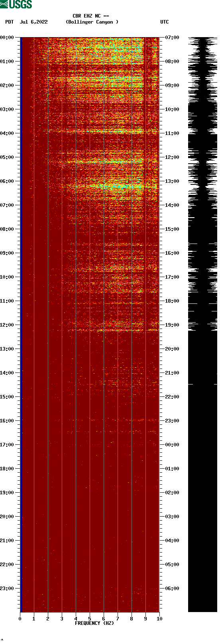Screen dimensions: 220x644
Task: Click the 06:00 UTC time label
Action: pyautogui.click(x=172, y=588)
